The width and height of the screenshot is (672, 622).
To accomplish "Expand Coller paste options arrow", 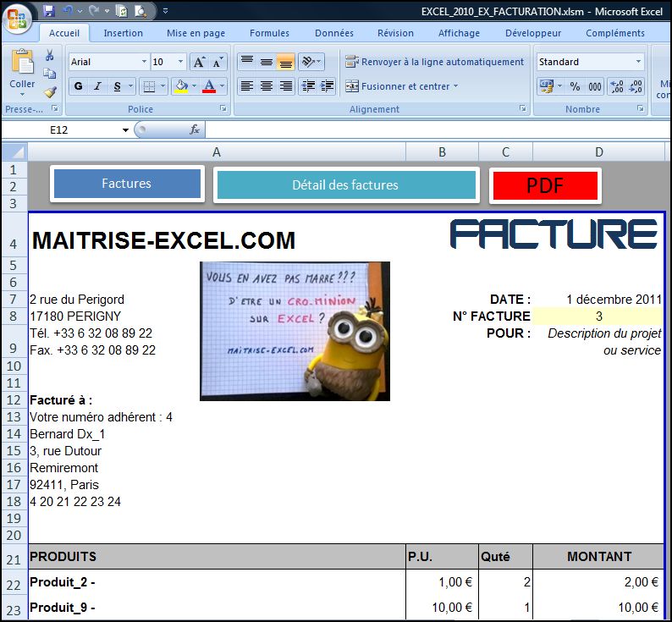I will (22, 94).
